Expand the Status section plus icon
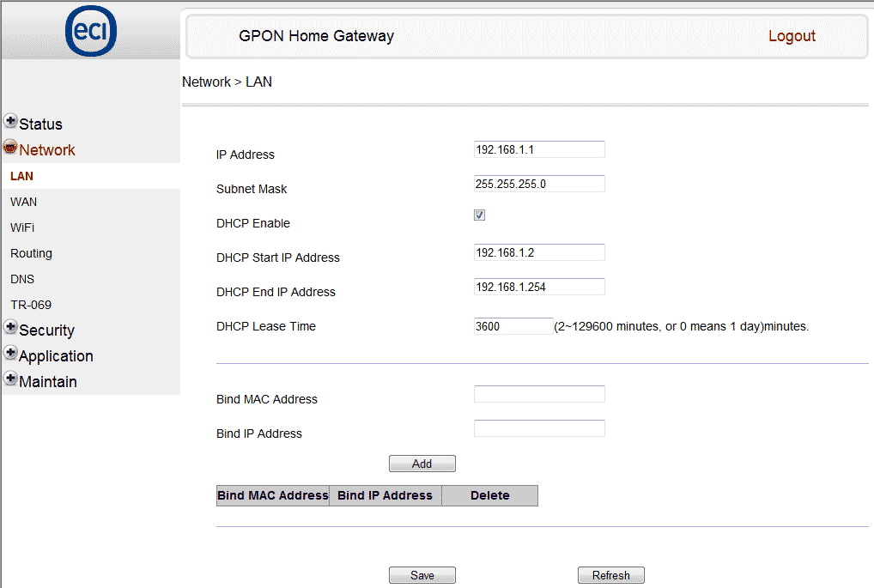 coord(10,121)
